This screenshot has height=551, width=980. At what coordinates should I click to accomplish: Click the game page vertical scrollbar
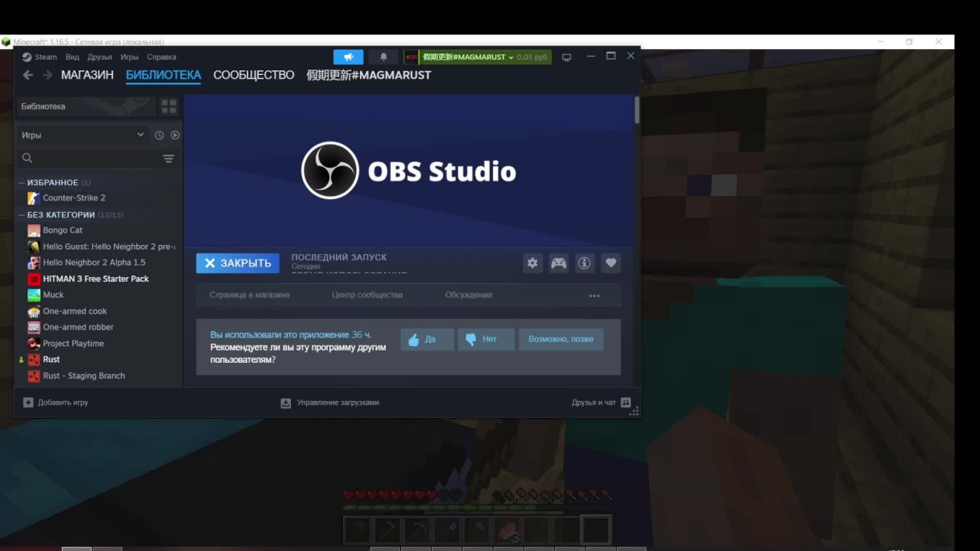click(637, 109)
